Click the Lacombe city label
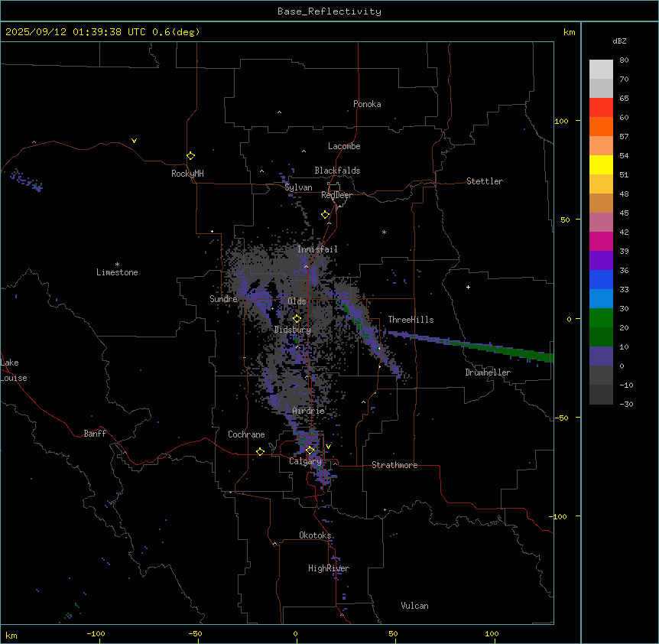This screenshot has width=659, height=644. pos(344,146)
